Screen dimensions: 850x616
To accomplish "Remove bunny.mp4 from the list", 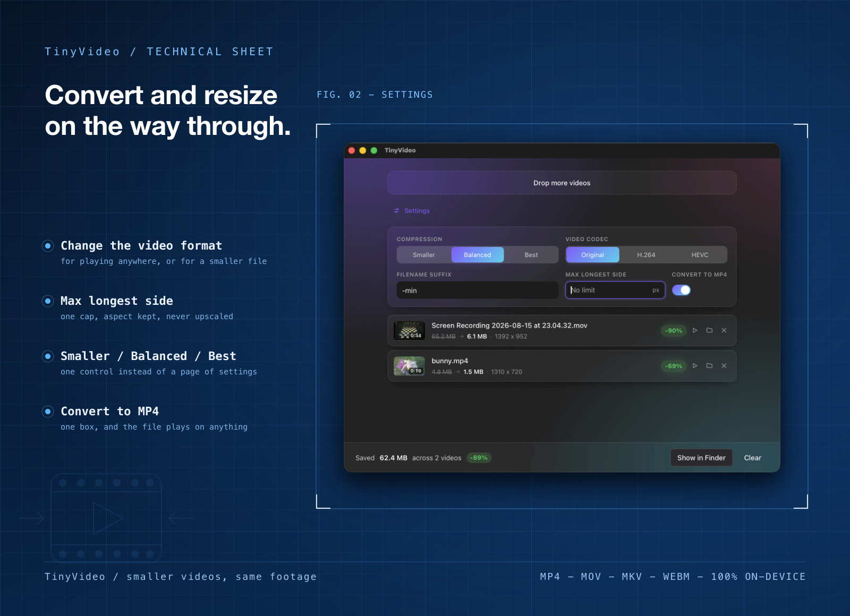I will (x=724, y=366).
